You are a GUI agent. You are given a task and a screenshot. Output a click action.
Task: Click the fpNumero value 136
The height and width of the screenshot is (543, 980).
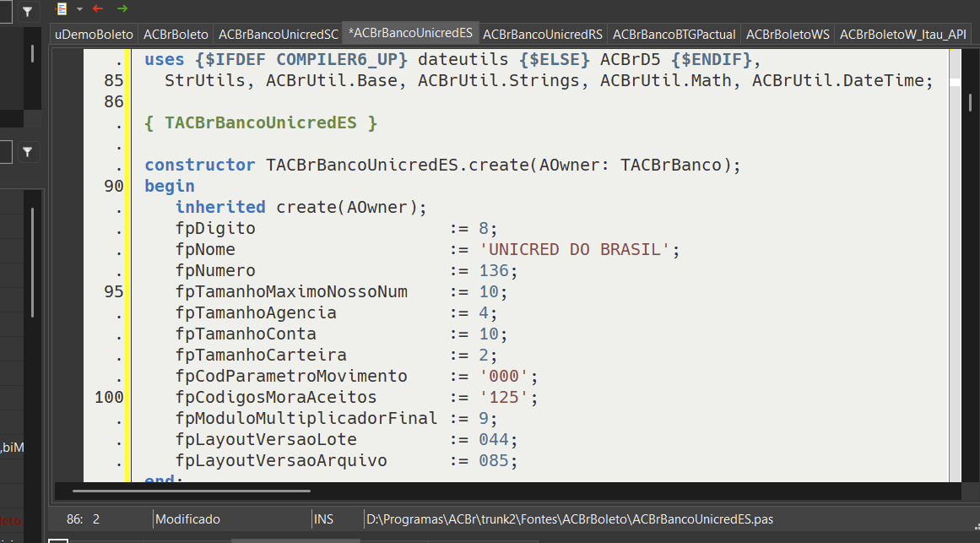(494, 271)
